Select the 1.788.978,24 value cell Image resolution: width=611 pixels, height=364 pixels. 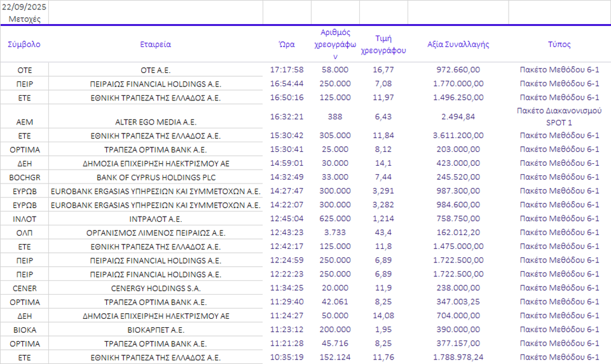coord(458,358)
